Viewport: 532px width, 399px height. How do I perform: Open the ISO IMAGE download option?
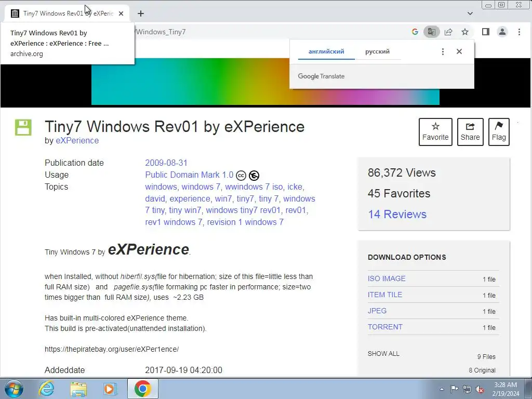[x=387, y=278]
